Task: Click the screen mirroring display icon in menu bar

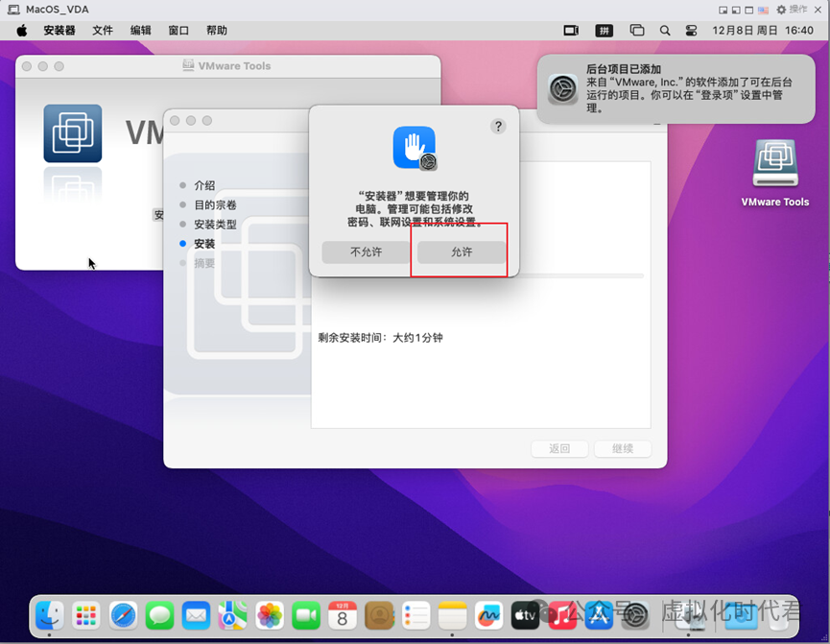Action: (571, 31)
